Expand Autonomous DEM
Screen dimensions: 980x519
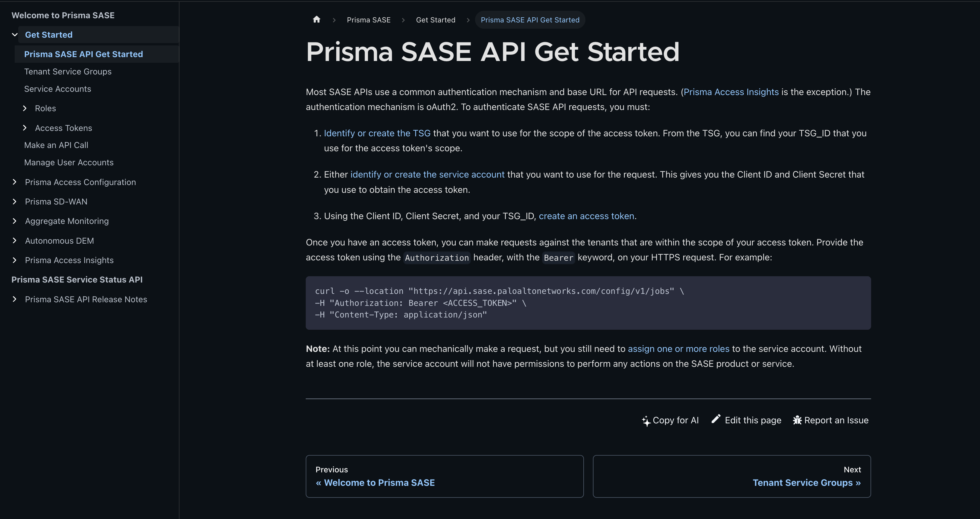15,240
